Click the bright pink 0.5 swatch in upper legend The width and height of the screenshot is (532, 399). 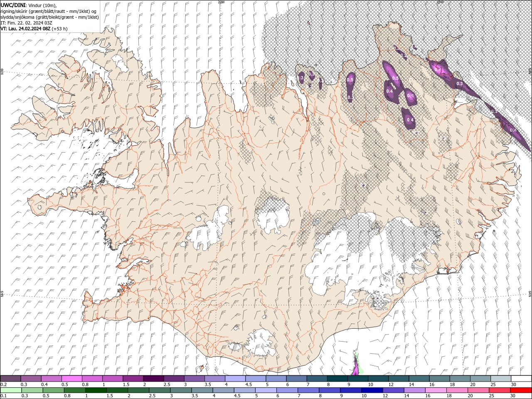point(71,379)
